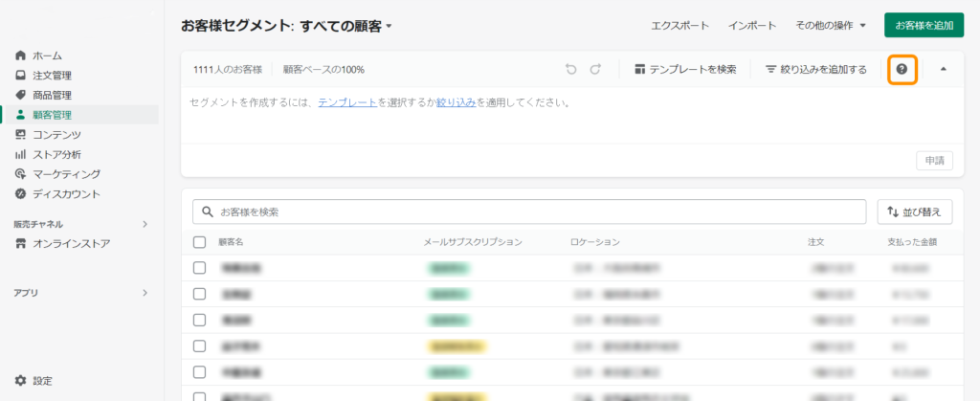Open ストア分析 analytics page
The image size is (980, 401).
tap(56, 154)
